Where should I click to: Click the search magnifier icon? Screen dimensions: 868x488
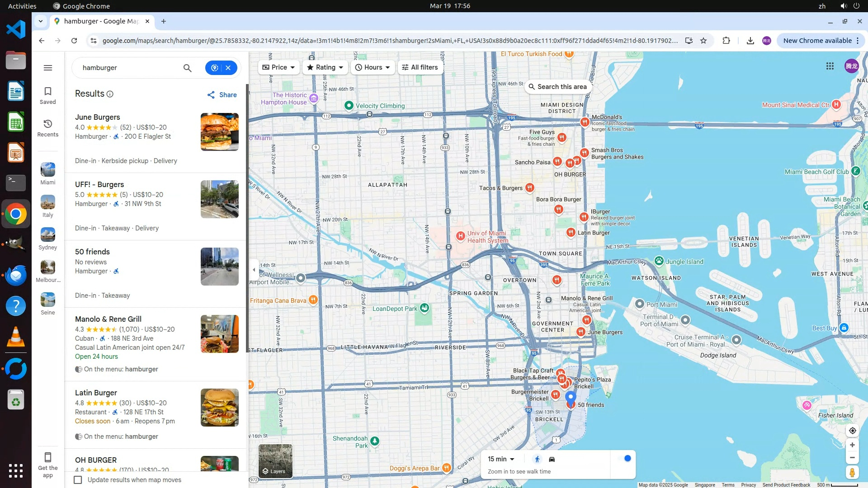click(x=187, y=68)
